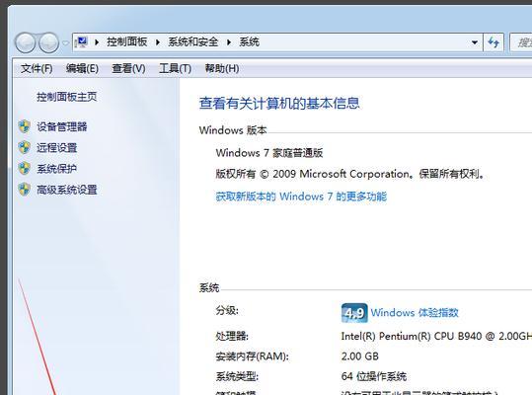The height and width of the screenshot is (395, 532).
Task: Open 设备管理器 link in sidebar
Action: click(62, 127)
